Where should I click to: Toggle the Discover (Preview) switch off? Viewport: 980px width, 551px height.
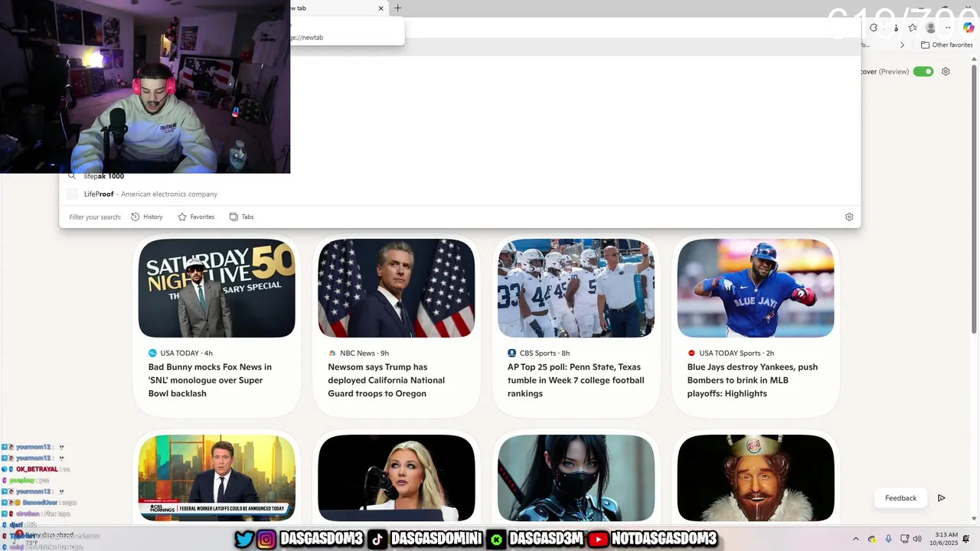click(923, 71)
